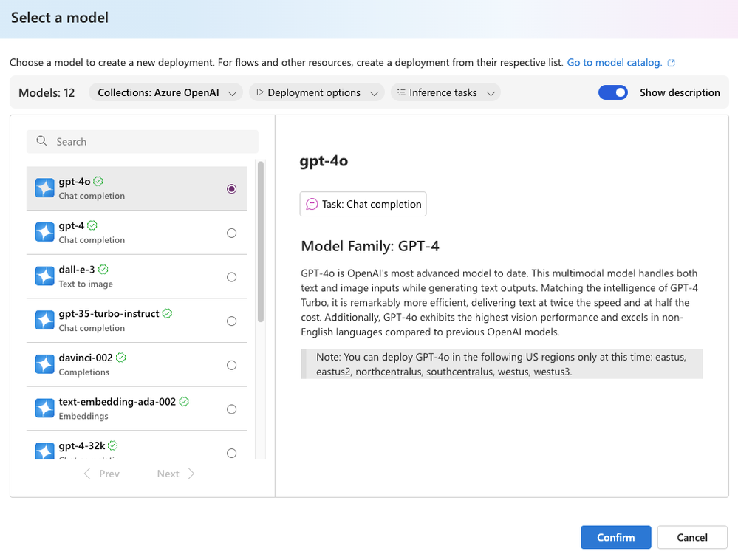Viewport: 738px width, 560px height.
Task: Select the gpt-35-turbo-instruct radio button
Action: pyautogui.click(x=231, y=321)
